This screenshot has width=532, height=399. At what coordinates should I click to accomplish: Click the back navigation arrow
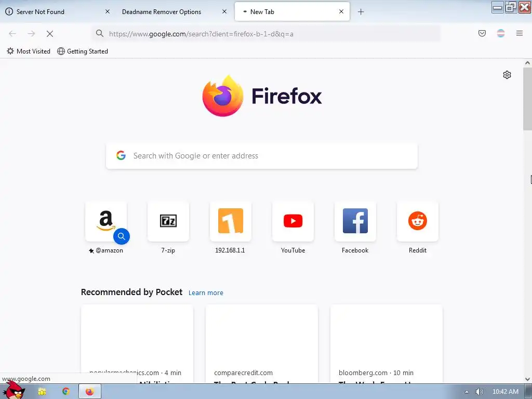[12, 34]
